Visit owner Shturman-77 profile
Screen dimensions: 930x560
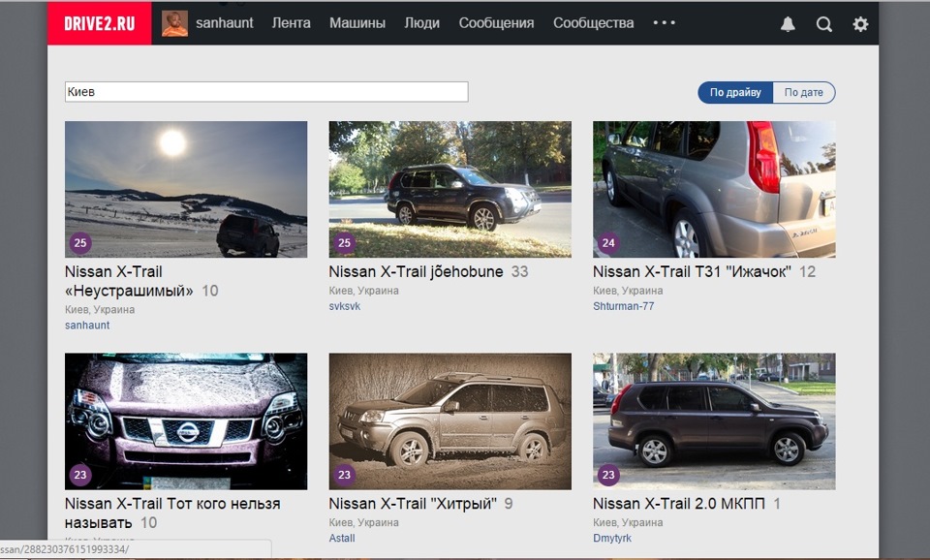(x=623, y=306)
